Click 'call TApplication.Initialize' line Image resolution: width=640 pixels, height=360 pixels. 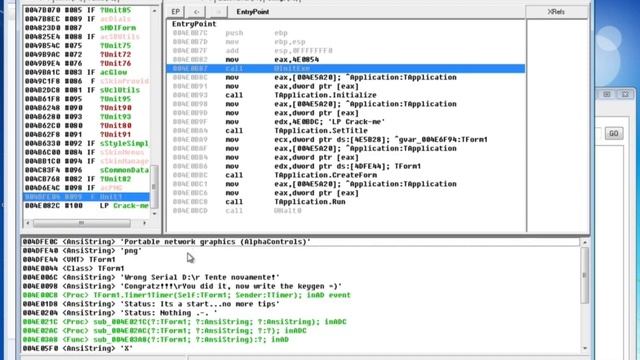[346, 95]
